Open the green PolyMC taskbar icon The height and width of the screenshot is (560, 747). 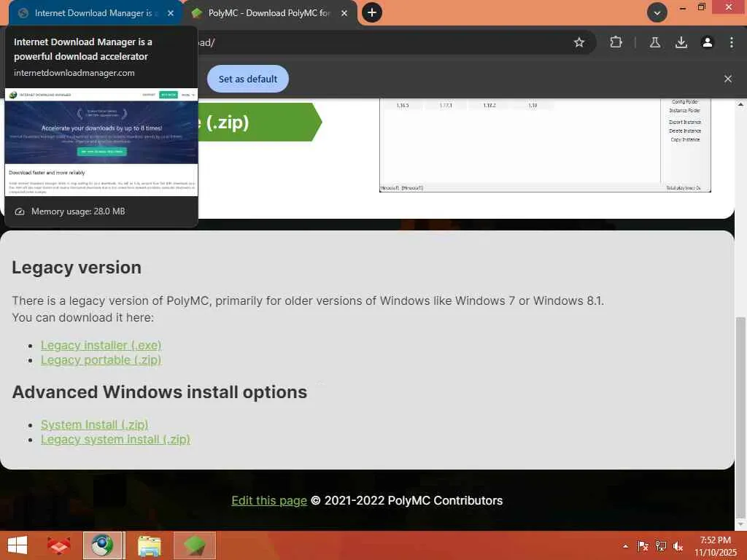tap(194, 545)
